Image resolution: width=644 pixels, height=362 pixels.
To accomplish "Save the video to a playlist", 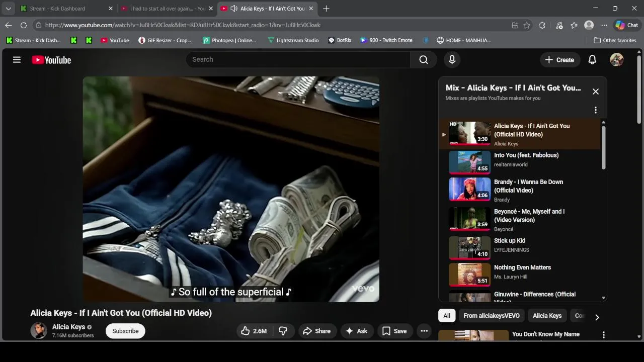I will [x=394, y=331].
